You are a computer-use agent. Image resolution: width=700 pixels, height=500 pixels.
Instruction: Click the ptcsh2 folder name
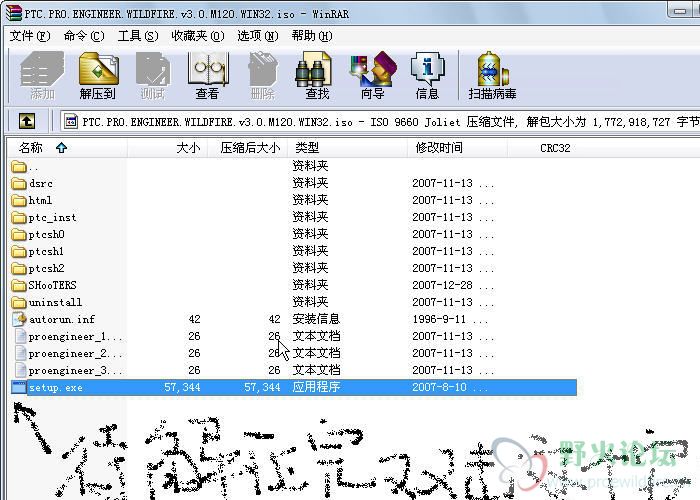46,268
